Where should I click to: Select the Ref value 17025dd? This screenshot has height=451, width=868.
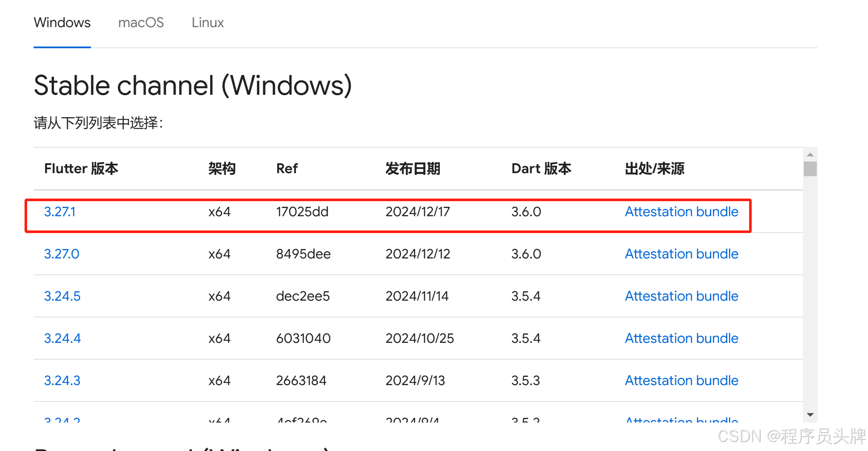(x=302, y=212)
